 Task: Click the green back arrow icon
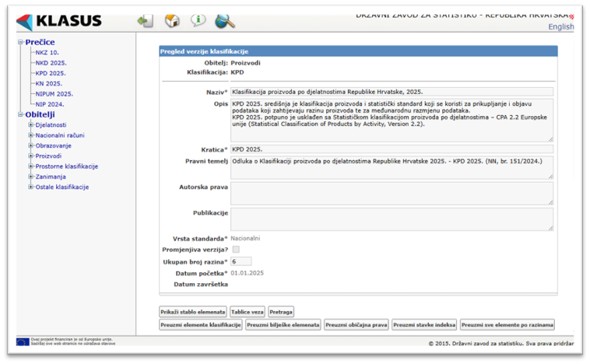(145, 21)
